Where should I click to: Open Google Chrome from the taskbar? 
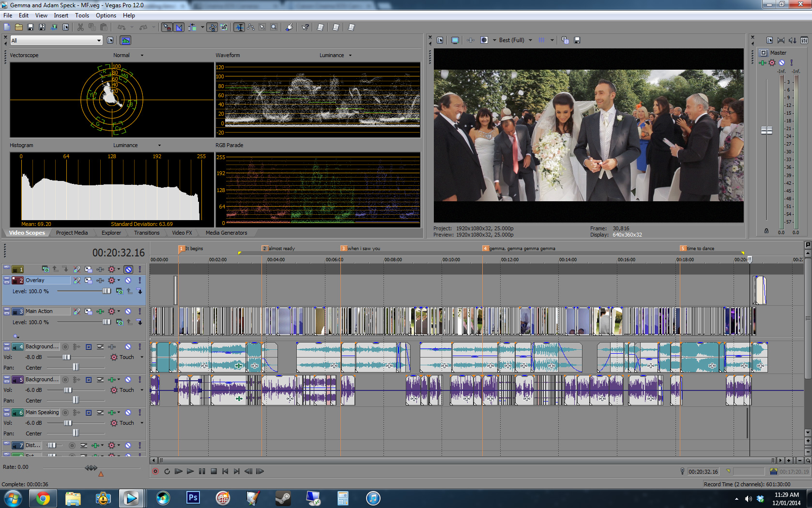43,498
